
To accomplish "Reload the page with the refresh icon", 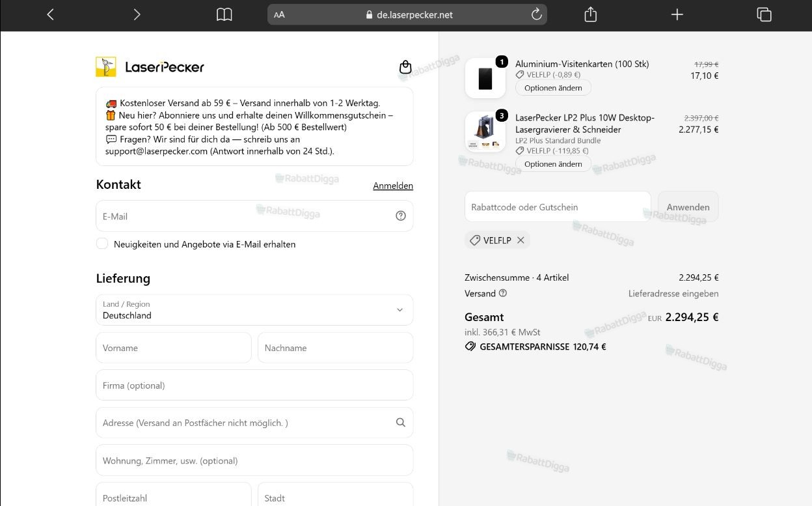I will (537, 14).
